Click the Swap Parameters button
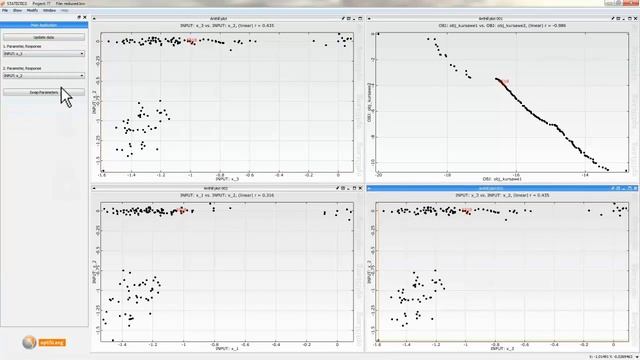Screen dimensions: 640x360 pyautogui.click(x=44, y=92)
